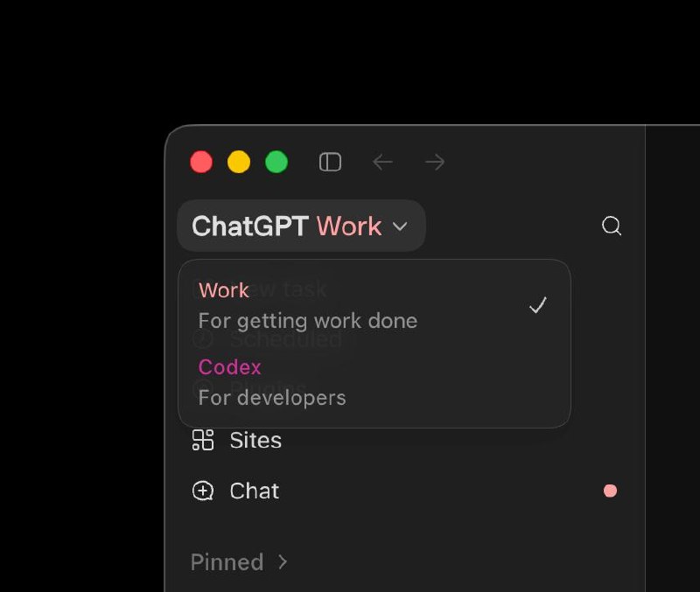Collapse the ChatGPT Work mode dropdown
700x592 pixels.
301,226
